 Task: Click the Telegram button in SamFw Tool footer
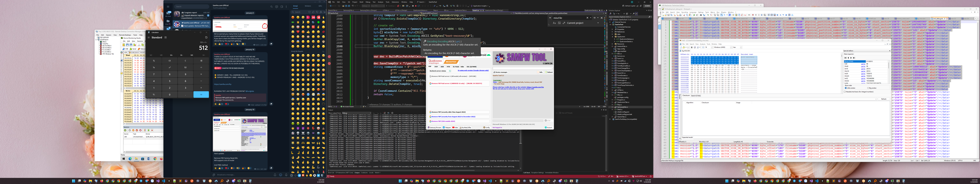[x=447, y=128]
